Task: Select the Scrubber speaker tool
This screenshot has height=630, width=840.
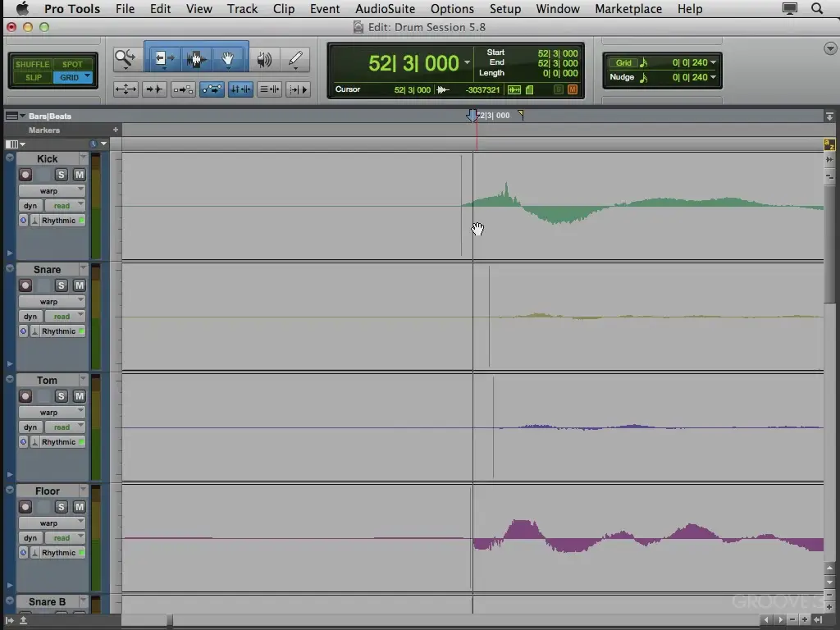Action: coord(264,59)
